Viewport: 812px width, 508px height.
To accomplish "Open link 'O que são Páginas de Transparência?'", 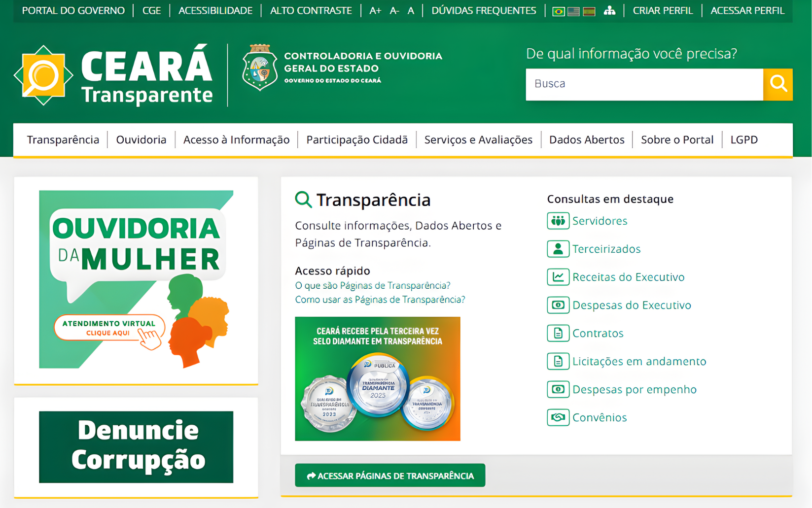I will point(372,285).
